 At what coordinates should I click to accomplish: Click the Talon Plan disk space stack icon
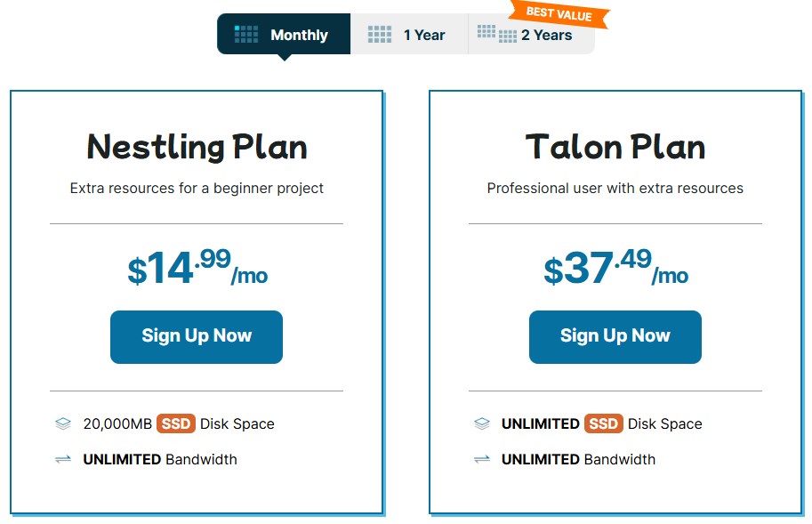pos(481,424)
